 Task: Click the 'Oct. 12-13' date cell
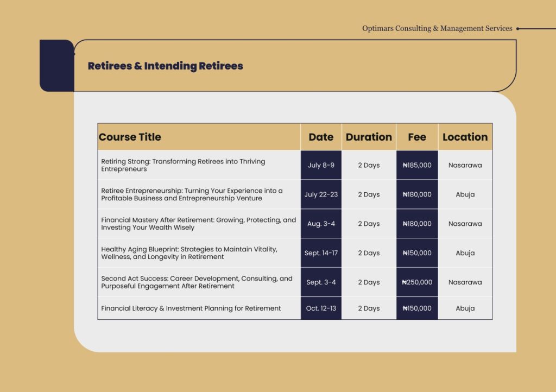point(321,308)
